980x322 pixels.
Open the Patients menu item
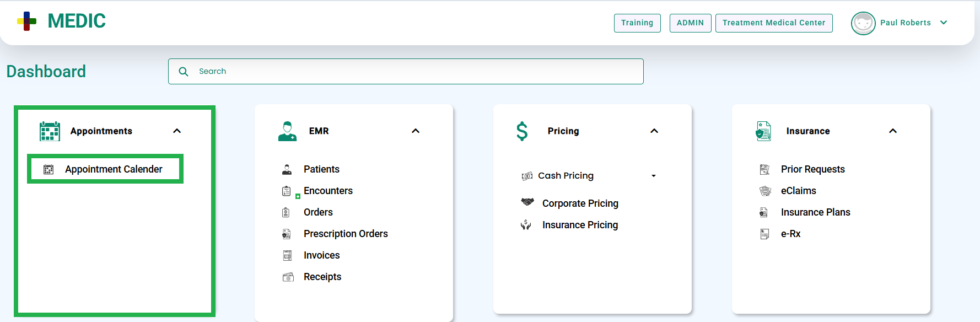click(x=321, y=169)
